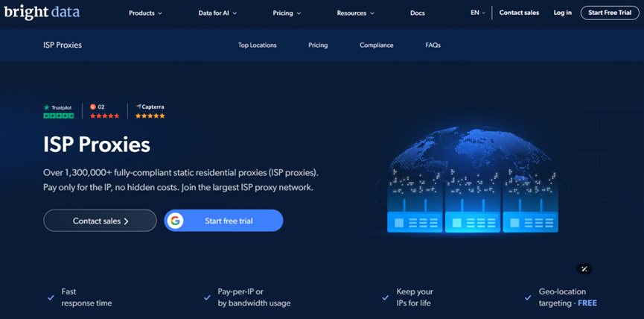Click checkmark beside Fast response time
Image resolution: width=644 pixels, height=319 pixels.
51,297
